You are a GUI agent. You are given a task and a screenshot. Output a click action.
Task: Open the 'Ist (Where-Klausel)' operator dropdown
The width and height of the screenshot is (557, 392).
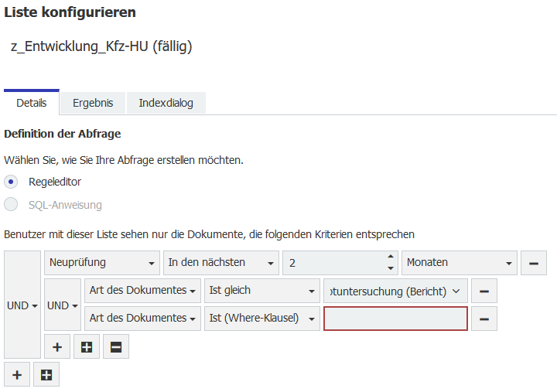261,319
